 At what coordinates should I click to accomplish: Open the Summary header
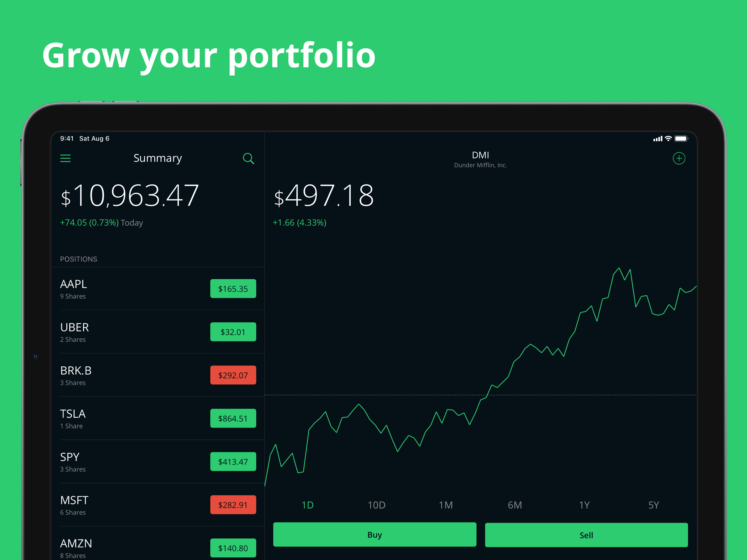[157, 158]
